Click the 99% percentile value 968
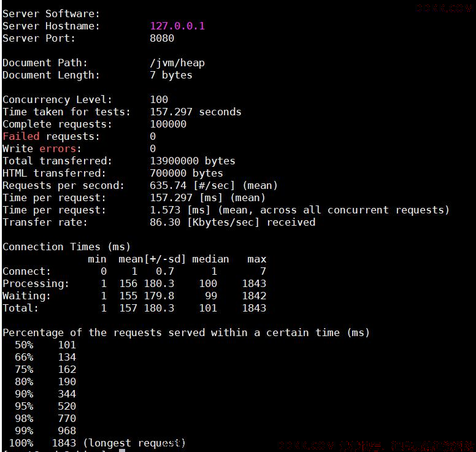The width and height of the screenshot is (476, 452). tap(67, 431)
